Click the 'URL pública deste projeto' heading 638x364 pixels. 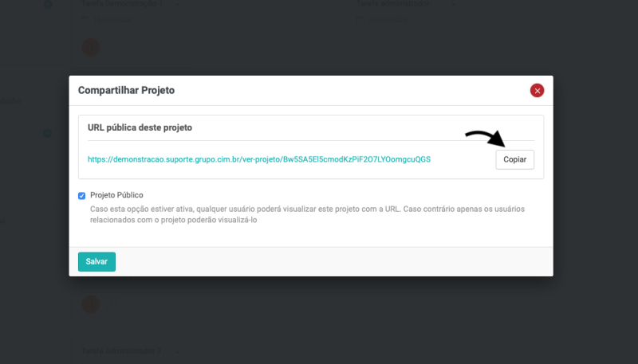(x=140, y=127)
